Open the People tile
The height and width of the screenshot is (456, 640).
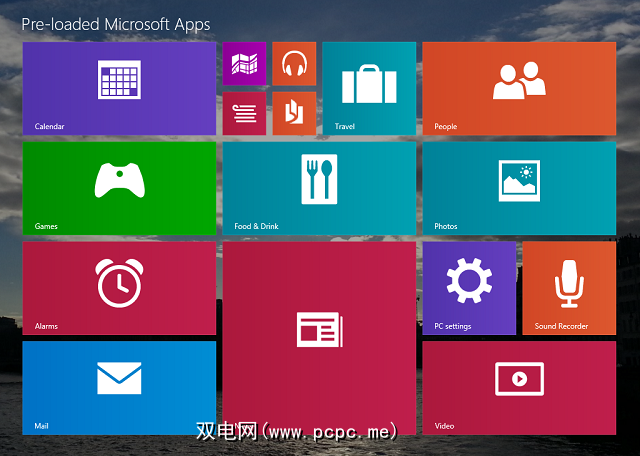(x=519, y=88)
